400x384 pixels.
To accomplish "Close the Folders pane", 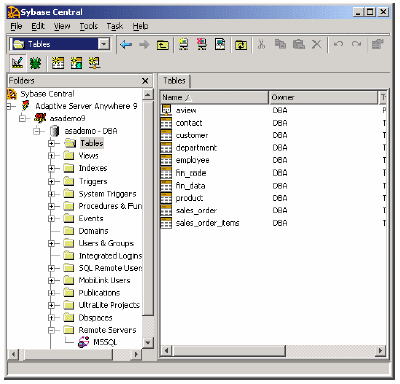I will [x=145, y=81].
